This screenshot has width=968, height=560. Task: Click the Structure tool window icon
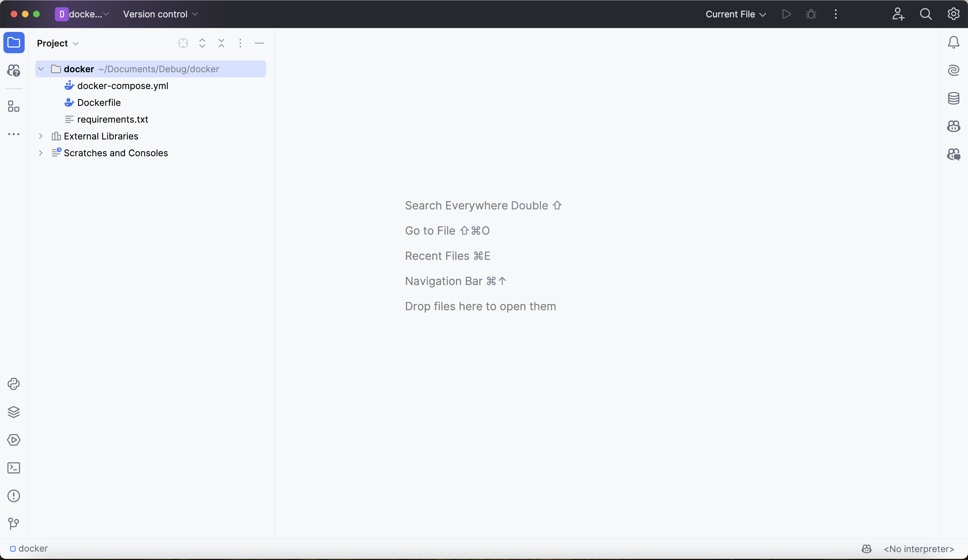(x=14, y=106)
